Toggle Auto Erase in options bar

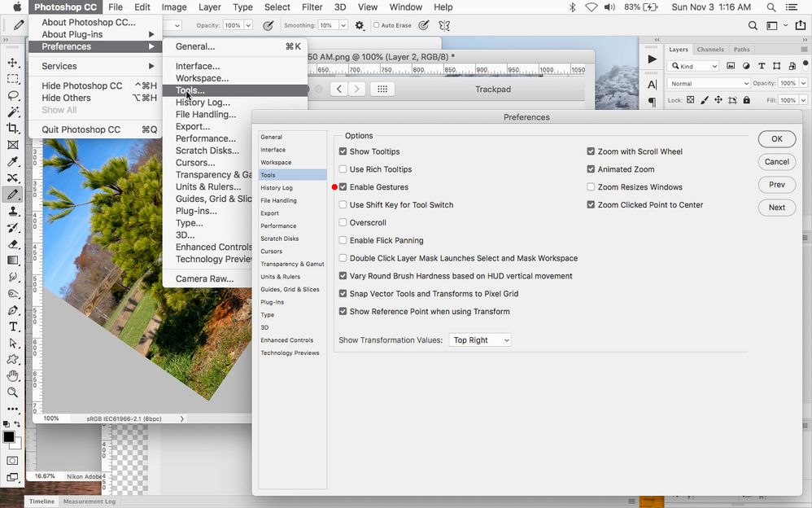click(x=377, y=25)
